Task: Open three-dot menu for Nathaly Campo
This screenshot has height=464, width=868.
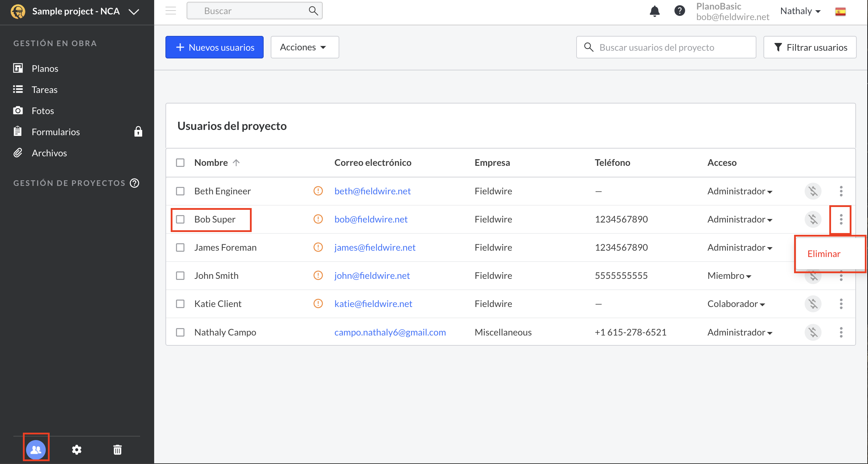Action: click(841, 332)
